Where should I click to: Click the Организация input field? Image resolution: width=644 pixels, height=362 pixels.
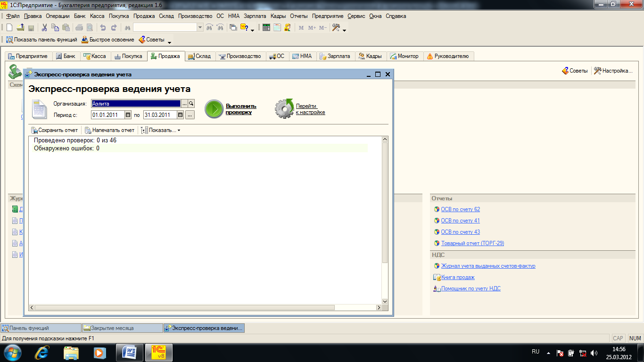[x=136, y=104]
